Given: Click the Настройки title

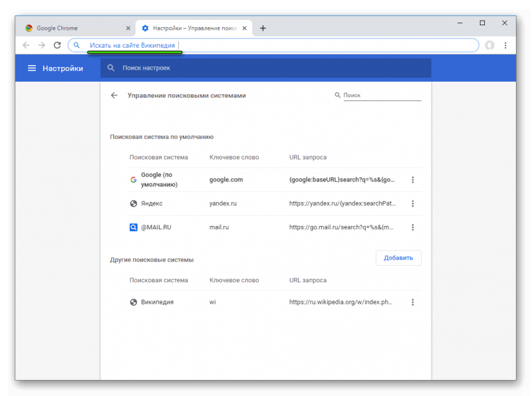Looking at the screenshot, I should pyautogui.click(x=63, y=68).
